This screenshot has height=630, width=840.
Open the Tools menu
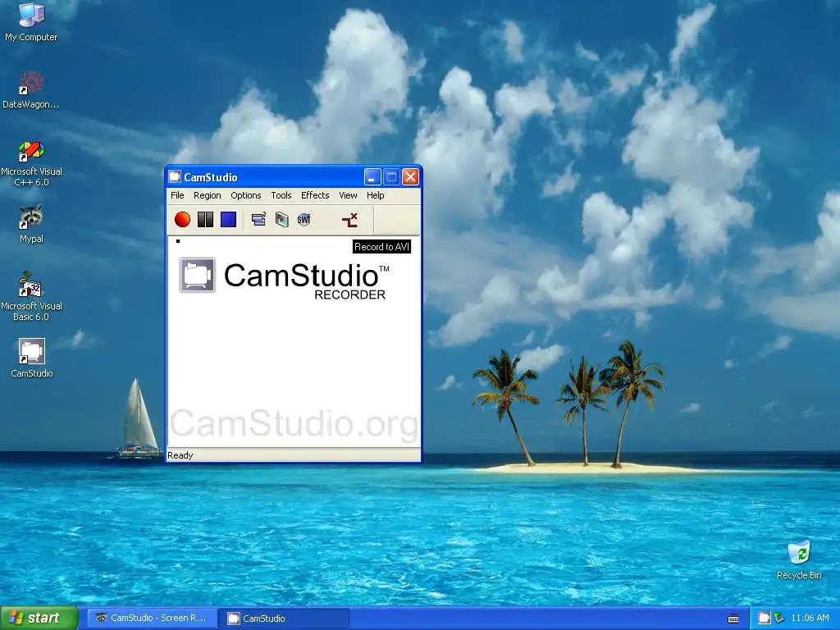(281, 195)
